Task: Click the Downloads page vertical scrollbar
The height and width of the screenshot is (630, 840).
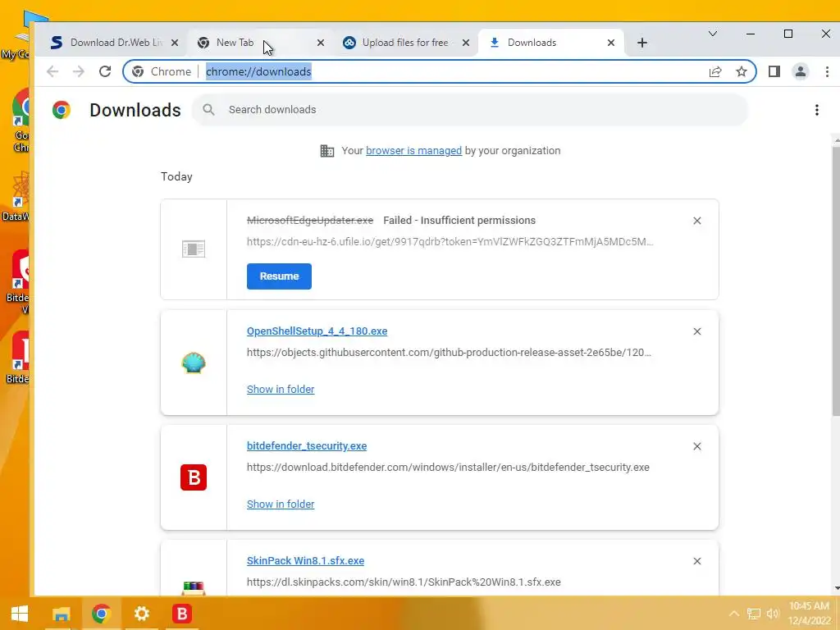Action: 836,281
